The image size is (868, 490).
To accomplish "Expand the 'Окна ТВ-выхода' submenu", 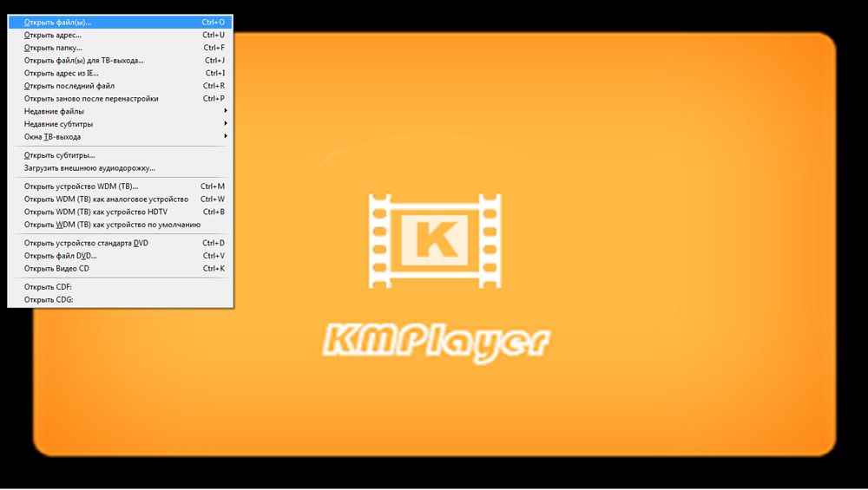I will coord(120,137).
